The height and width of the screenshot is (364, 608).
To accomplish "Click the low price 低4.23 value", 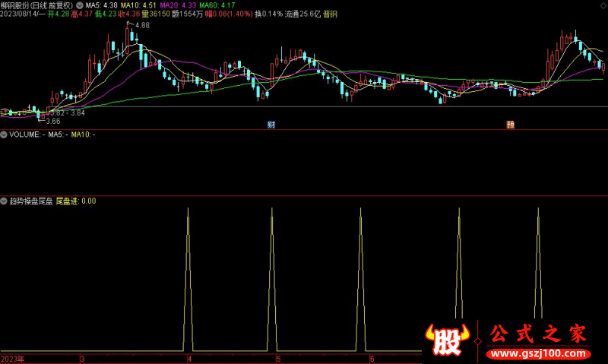I will pyautogui.click(x=106, y=14).
